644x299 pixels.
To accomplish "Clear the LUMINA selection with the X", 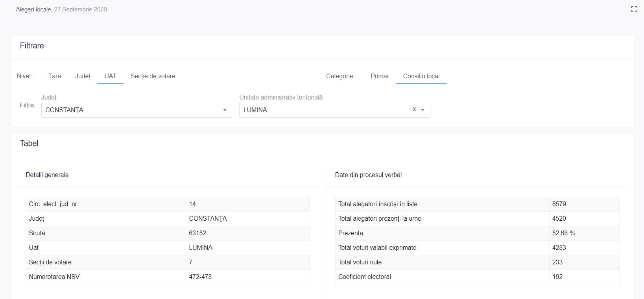I will tap(414, 109).
